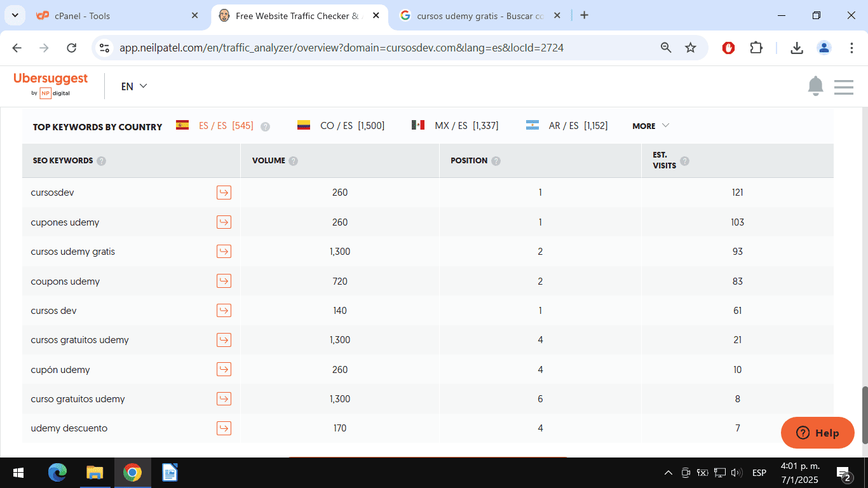
Task: Show the Est. Visits help icon
Action: (684, 161)
